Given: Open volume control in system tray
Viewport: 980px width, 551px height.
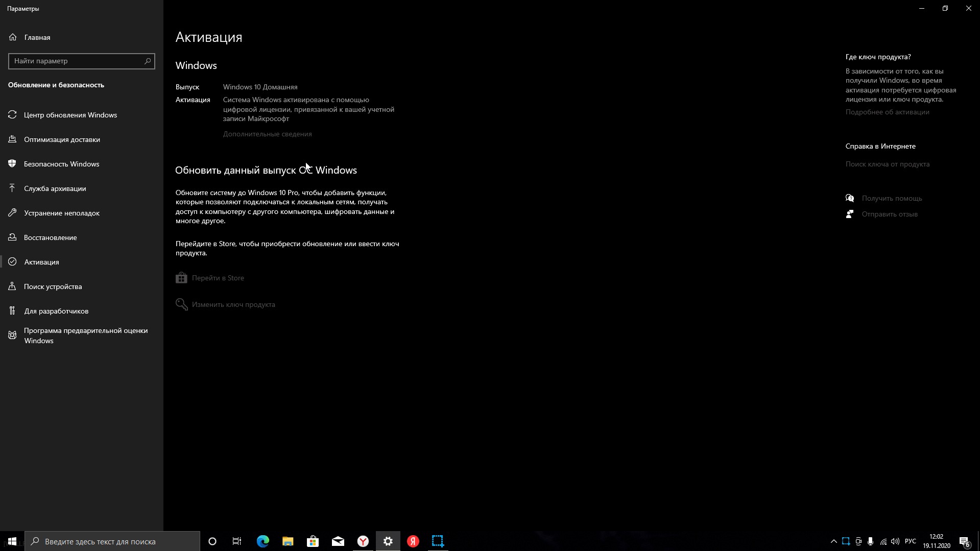Looking at the screenshot, I should click(x=895, y=541).
